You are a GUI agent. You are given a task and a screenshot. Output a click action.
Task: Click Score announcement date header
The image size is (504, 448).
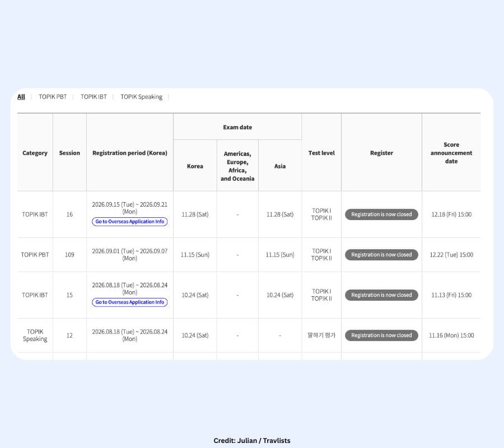tap(451, 153)
